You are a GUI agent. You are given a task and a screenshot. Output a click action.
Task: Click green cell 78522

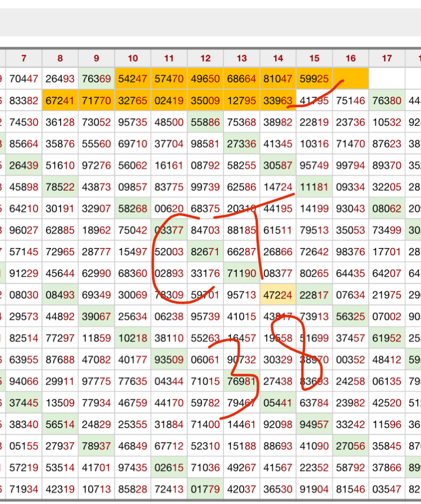pyautogui.click(x=60, y=187)
